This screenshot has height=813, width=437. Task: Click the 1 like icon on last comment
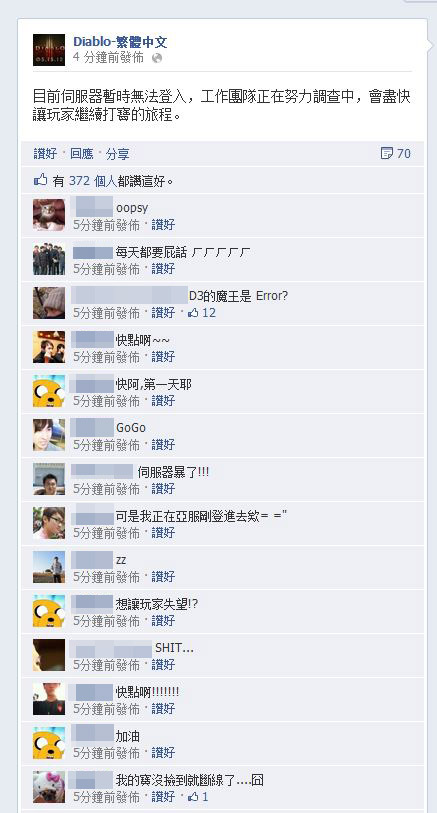198,796
